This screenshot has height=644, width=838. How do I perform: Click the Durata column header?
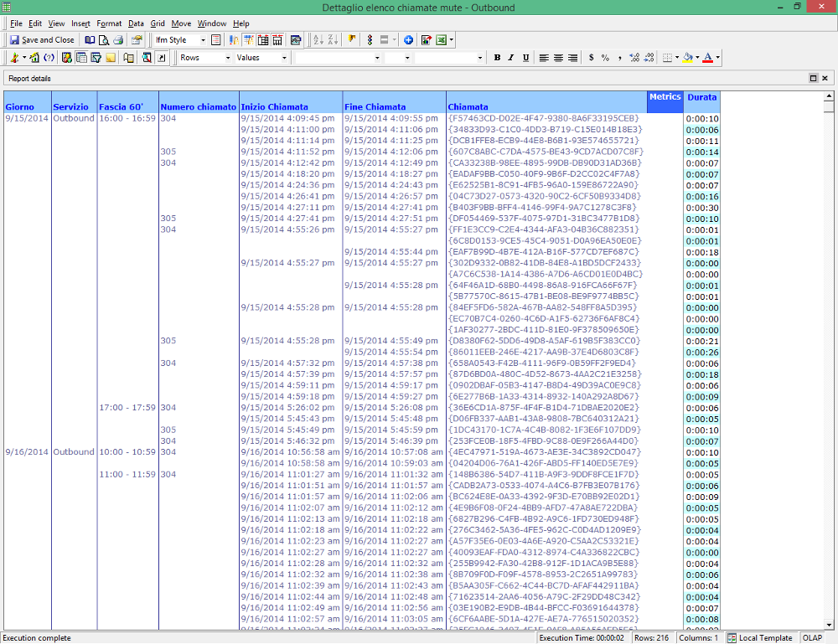pyautogui.click(x=701, y=102)
